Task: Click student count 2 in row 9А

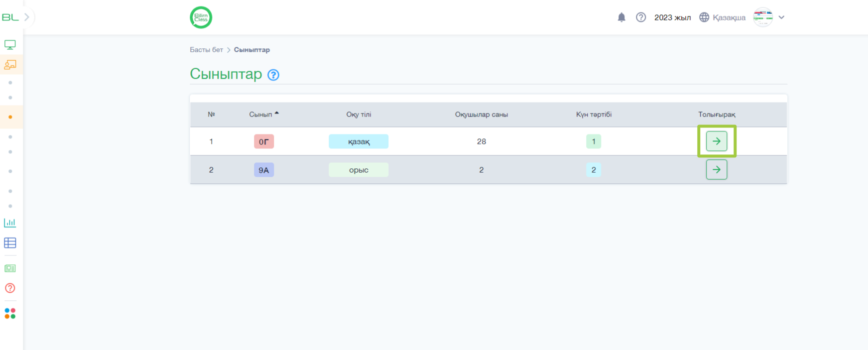Action: (482, 170)
